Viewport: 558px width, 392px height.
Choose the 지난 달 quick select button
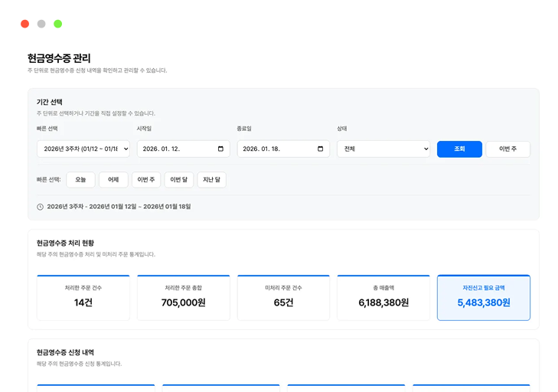pos(211,180)
